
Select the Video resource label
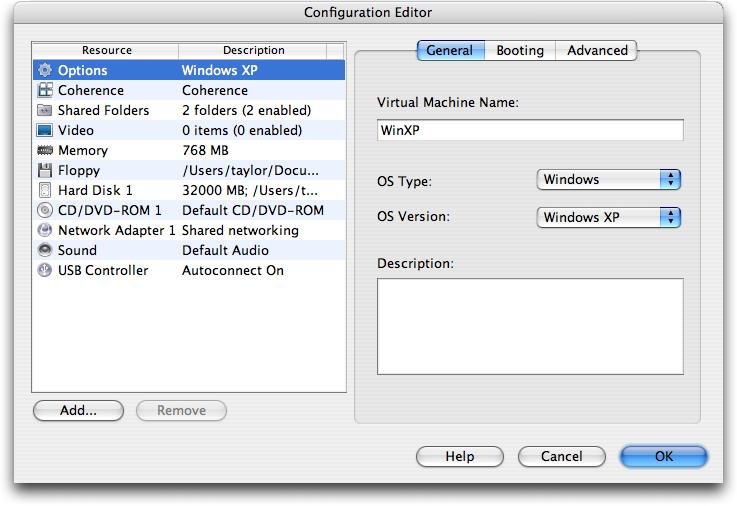pyautogui.click(x=76, y=130)
